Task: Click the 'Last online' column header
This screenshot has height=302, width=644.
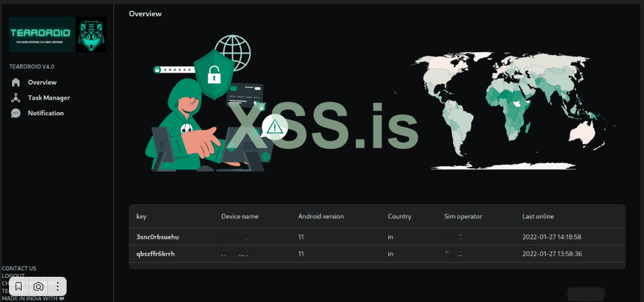Action: pyautogui.click(x=538, y=216)
